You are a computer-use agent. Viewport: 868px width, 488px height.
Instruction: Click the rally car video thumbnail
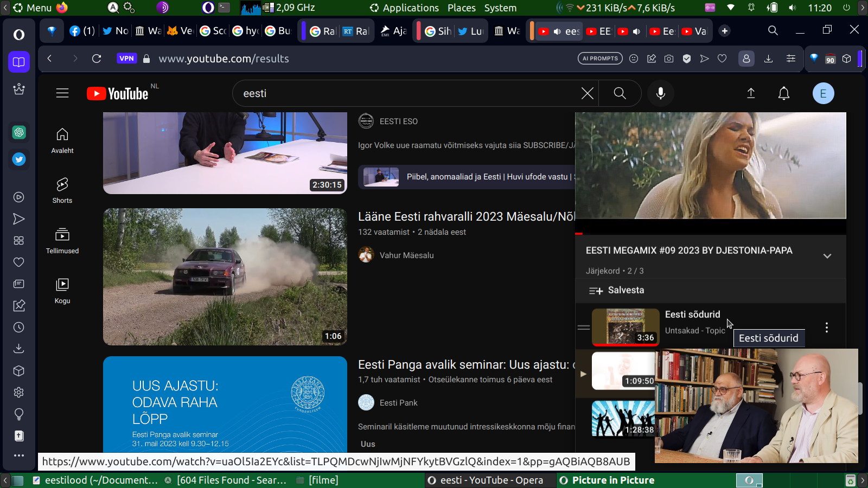pos(225,277)
